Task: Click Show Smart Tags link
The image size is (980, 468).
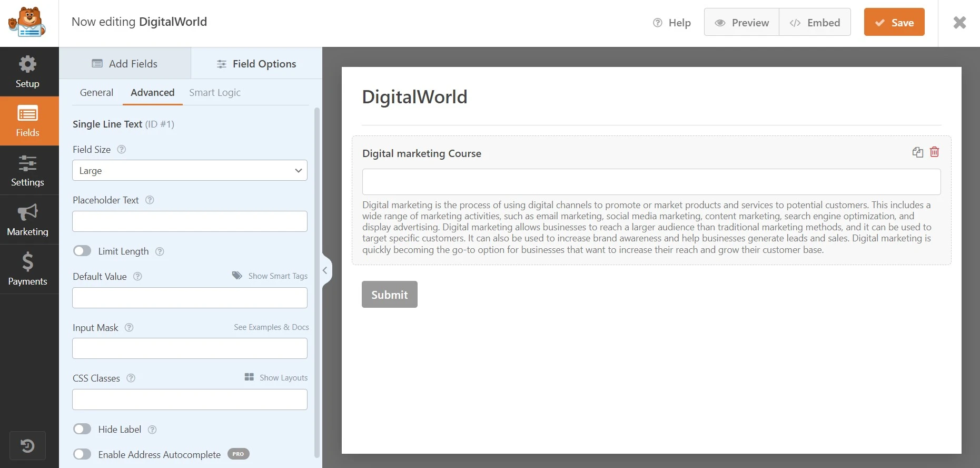Action: [270, 276]
